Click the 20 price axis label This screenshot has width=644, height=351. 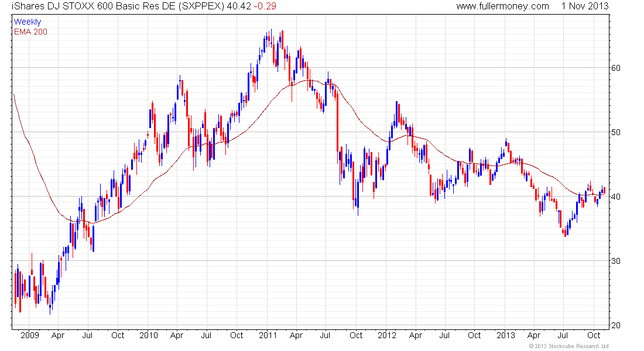pyautogui.click(x=616, y=325)
